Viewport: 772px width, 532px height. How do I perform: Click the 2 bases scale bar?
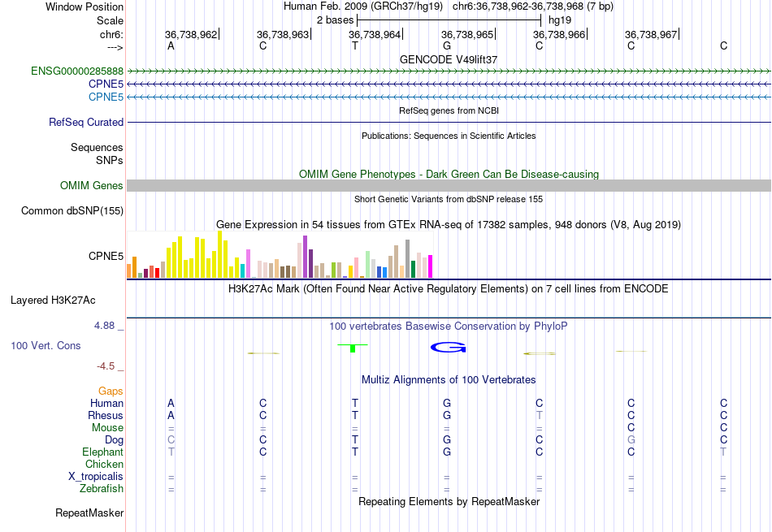[x=449, y=20]
